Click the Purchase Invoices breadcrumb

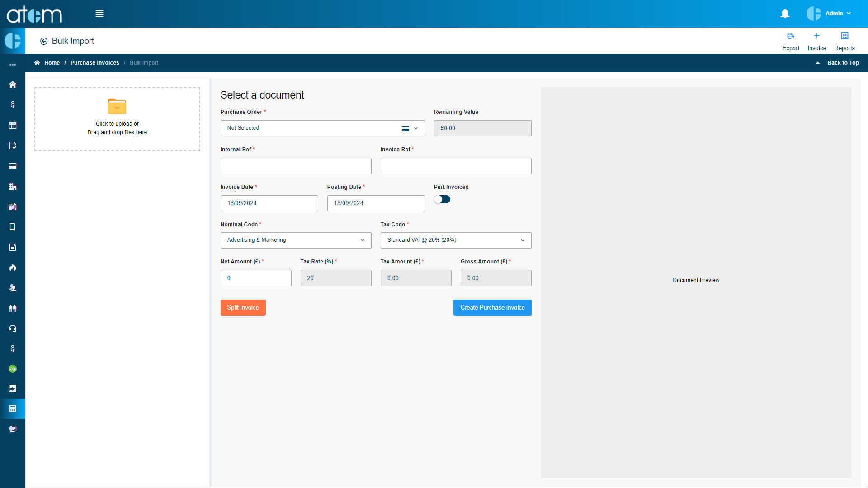[94, 63]
